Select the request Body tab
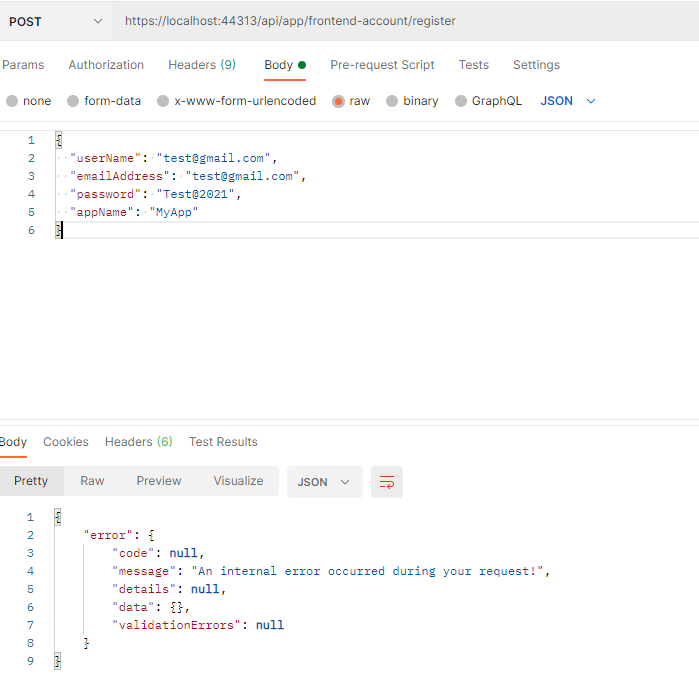The image size is (699, 695). [285, 65]
